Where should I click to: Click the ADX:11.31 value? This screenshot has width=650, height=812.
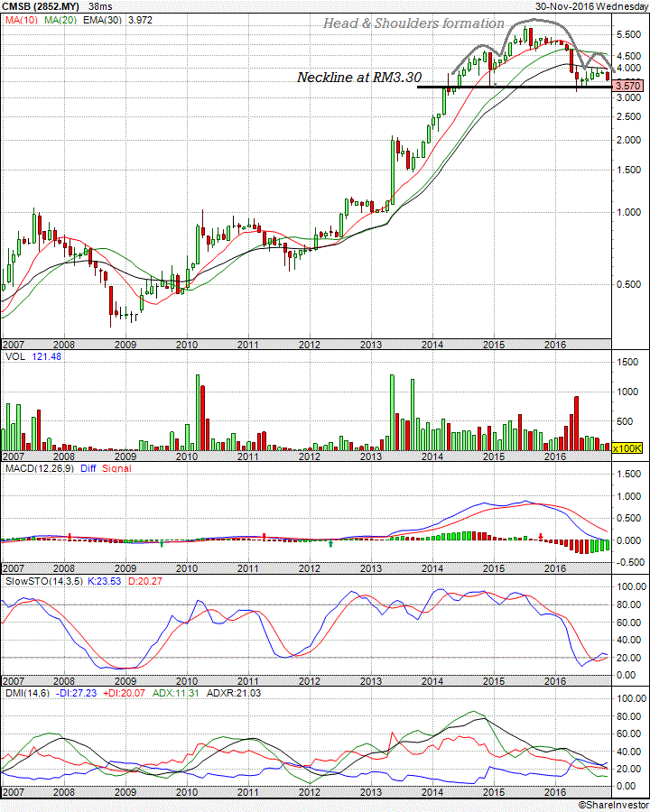pyautogui.click(x=175, y=693)
